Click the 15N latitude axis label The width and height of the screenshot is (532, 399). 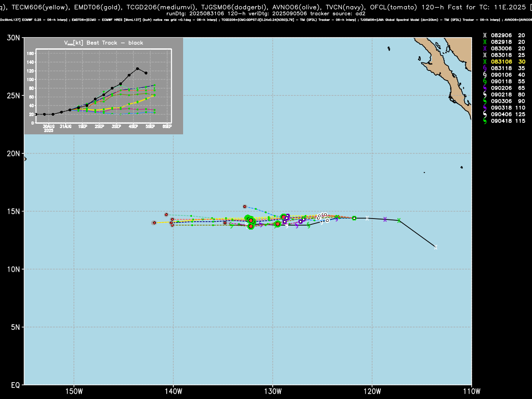coord(13,211)
